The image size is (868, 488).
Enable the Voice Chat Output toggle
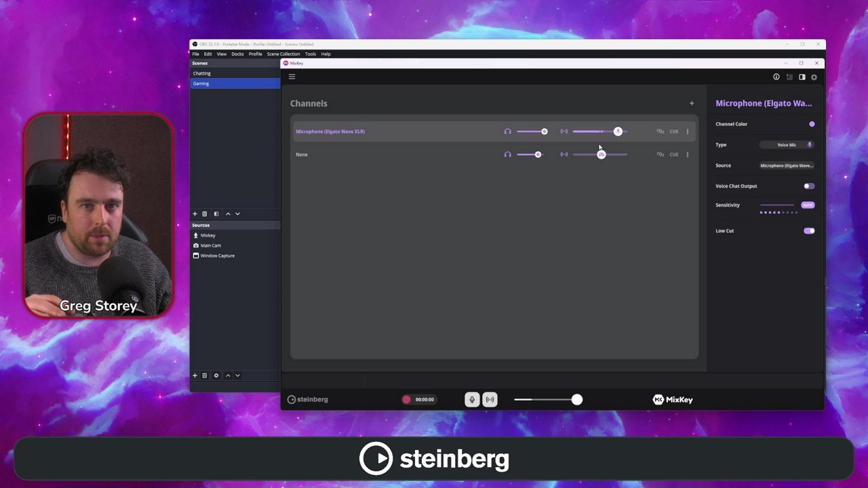[x=809, y=186]
